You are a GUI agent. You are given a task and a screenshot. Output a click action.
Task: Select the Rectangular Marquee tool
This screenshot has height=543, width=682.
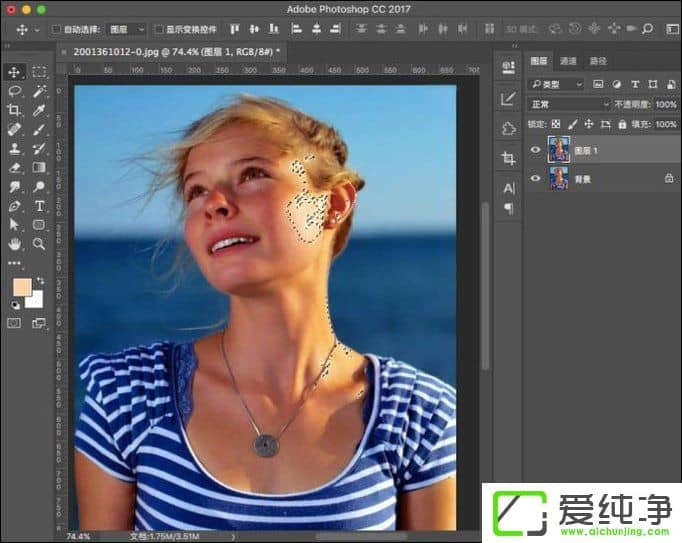(40, 72)
